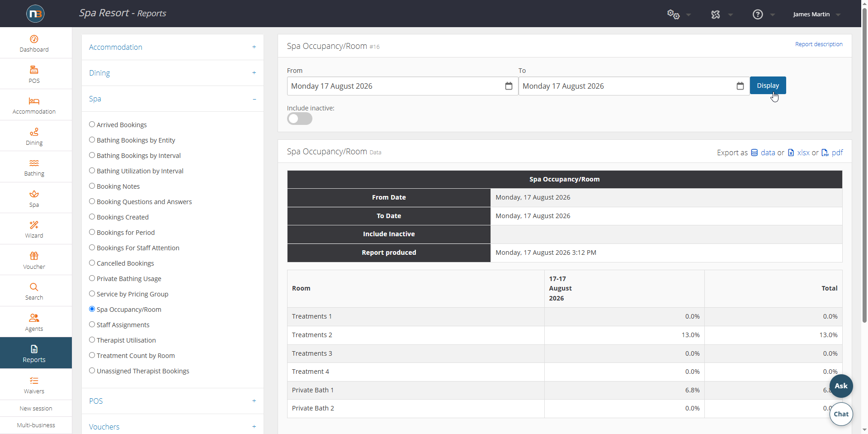Click the Private Bath 1 room row
Image resolution: width=868 pixels, height=434 pixels.
(x=565, y=390)
